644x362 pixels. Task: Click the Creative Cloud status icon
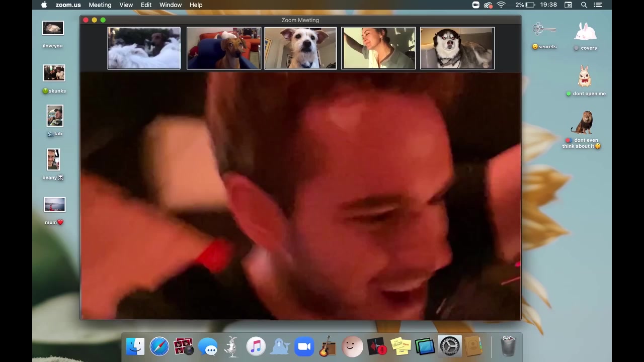488,5
